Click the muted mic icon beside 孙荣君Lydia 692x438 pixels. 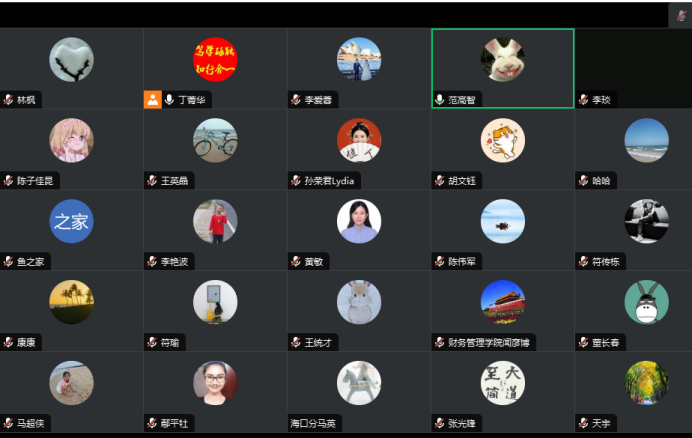[296, 181]
